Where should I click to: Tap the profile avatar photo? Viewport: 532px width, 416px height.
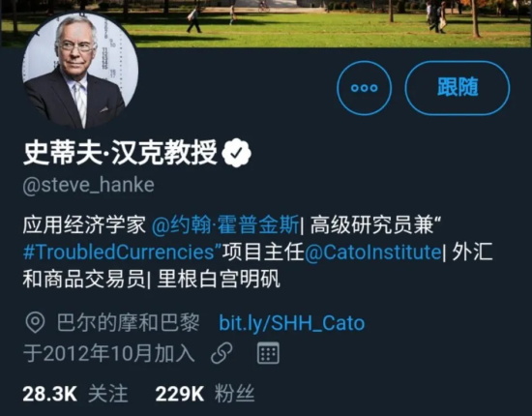(80, 71)
